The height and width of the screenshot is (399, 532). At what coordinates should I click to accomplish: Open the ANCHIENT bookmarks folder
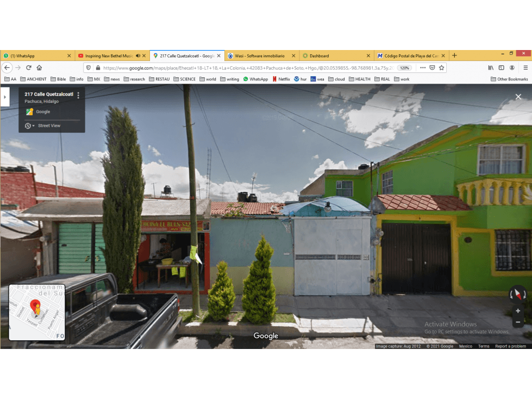click(x=33, y=79)
